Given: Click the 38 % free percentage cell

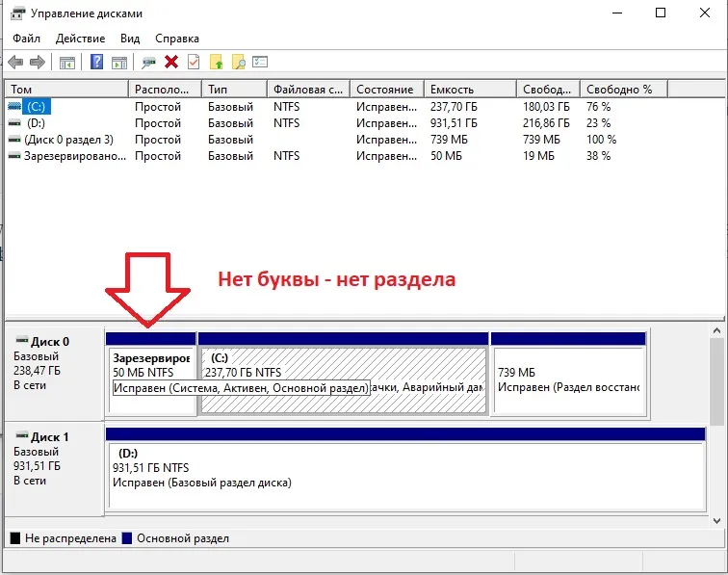Looking at the screenshot, I should tap(598, 156).
